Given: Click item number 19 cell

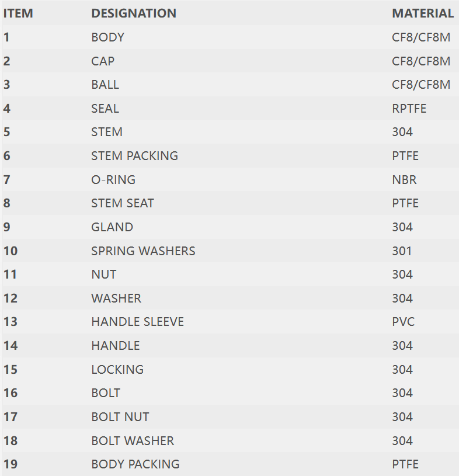Looking at the screenshot, I should (x=11, y=464).
